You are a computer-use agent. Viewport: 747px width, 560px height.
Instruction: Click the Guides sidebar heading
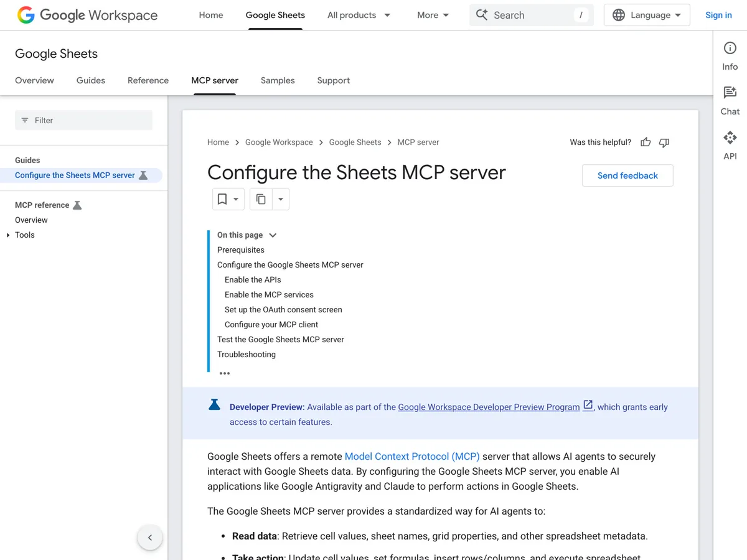27,161
